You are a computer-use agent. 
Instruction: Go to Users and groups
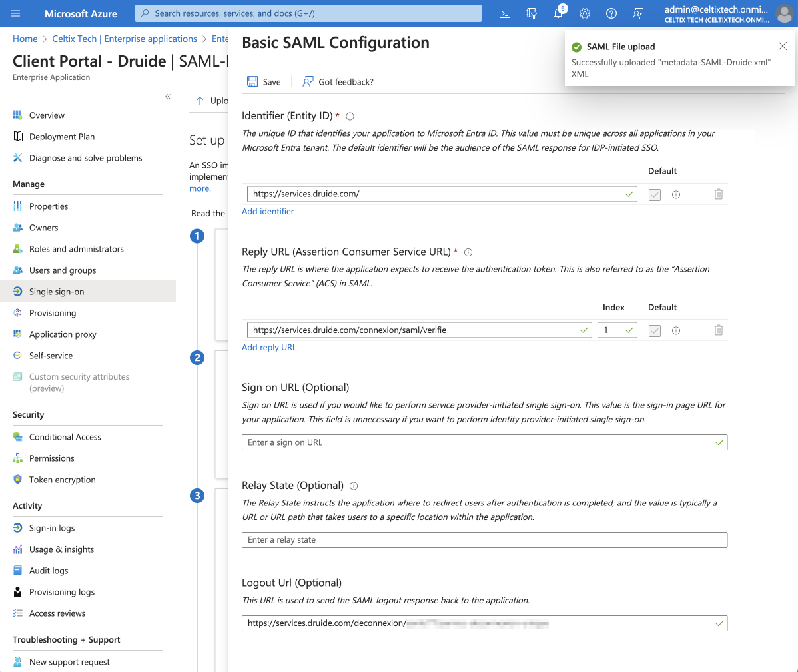(63, 270)
